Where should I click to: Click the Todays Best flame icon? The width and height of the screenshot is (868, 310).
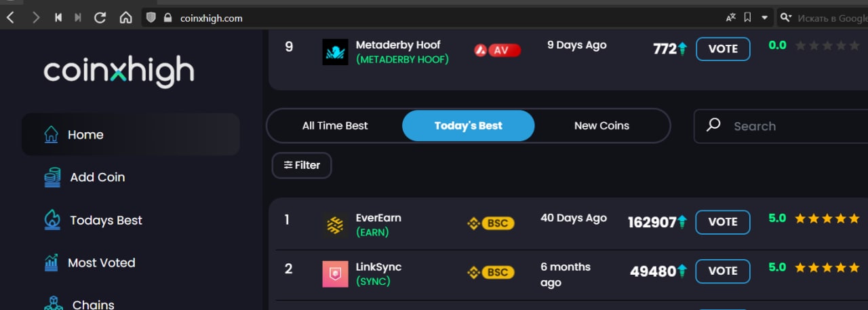click(x=52, y=220)
